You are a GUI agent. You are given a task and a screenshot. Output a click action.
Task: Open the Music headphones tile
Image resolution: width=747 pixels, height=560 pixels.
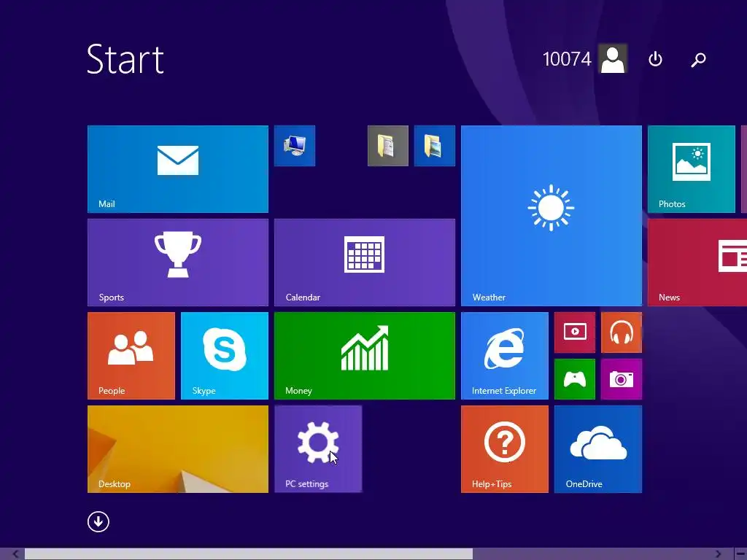tap(622, 332)
